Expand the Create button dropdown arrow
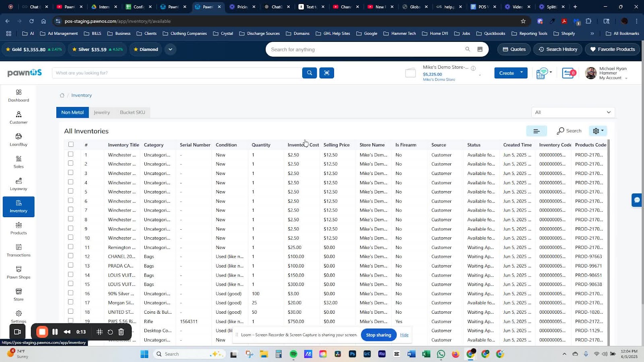The height and width of the screenshot is (362, 644). coord(522,73)
